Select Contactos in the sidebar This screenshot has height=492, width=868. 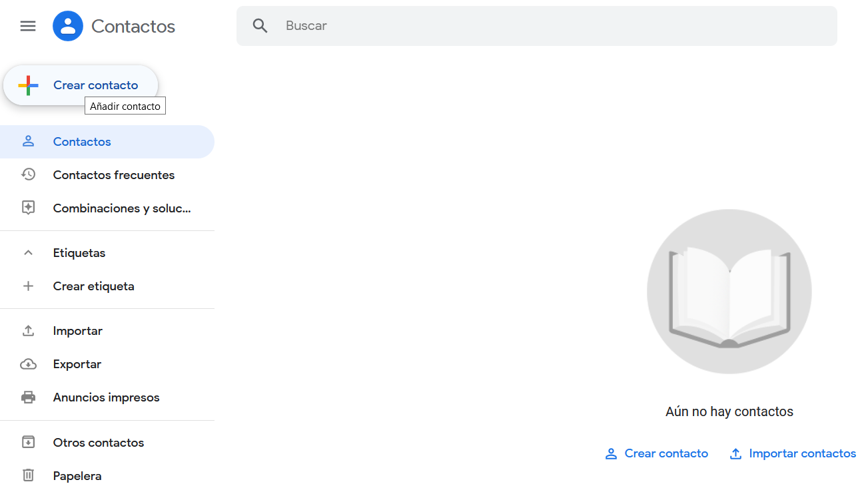(82, 142)
